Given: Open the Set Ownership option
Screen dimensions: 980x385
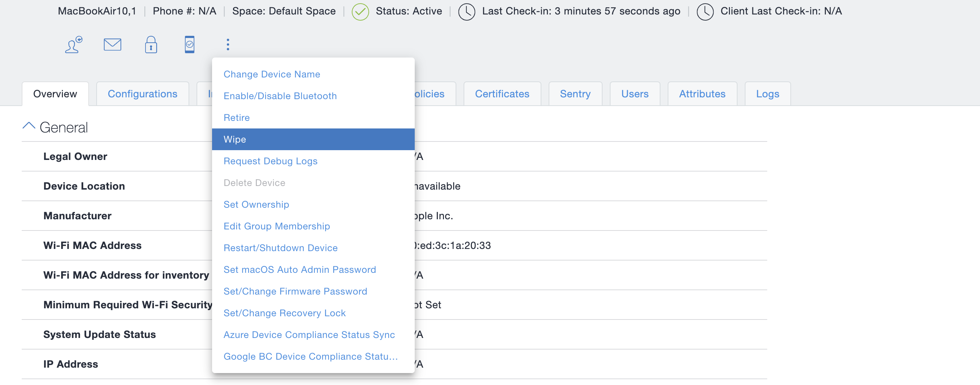Looking at the screenshot, I should 256,204.
